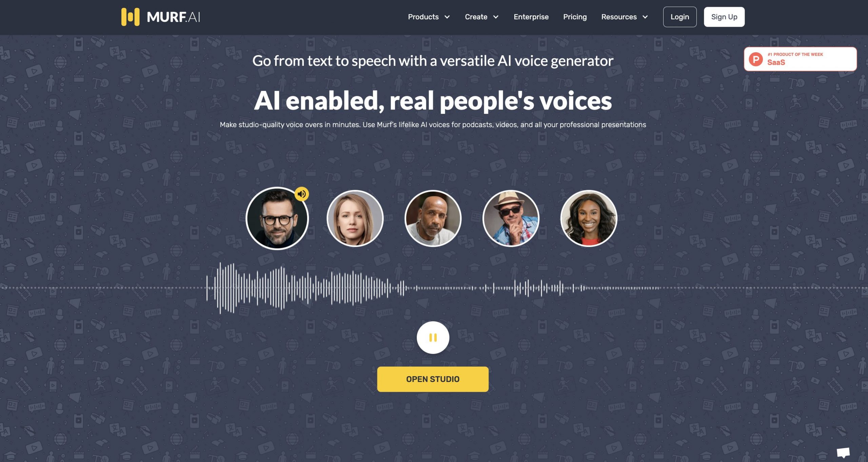Click the Login button
868x462 pixels.
679,17
